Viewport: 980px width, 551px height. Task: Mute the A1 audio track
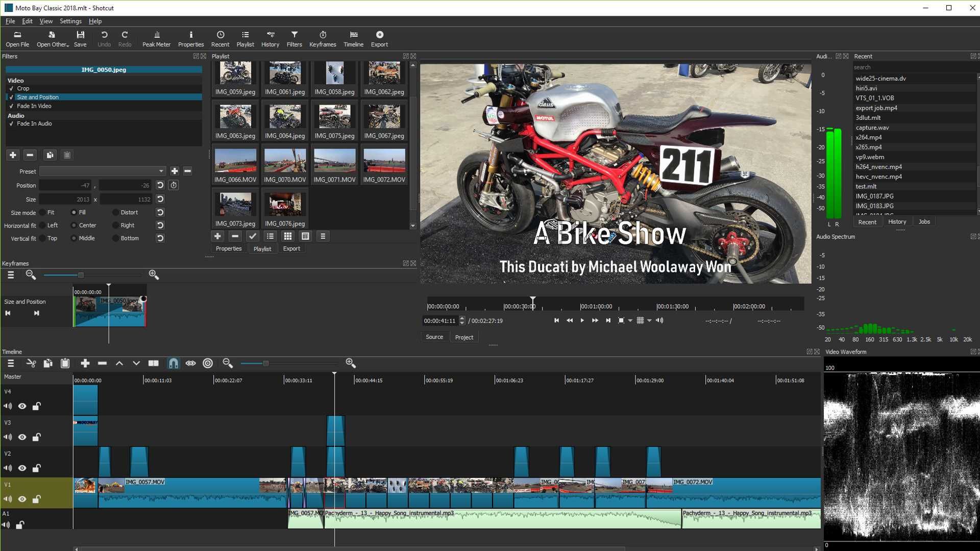point(7,525)
